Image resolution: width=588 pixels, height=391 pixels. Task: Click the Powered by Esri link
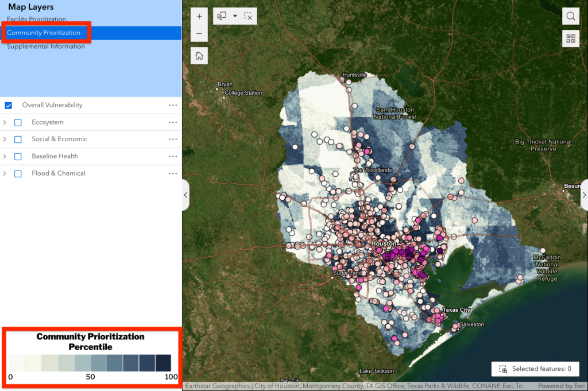pos(561,386)
